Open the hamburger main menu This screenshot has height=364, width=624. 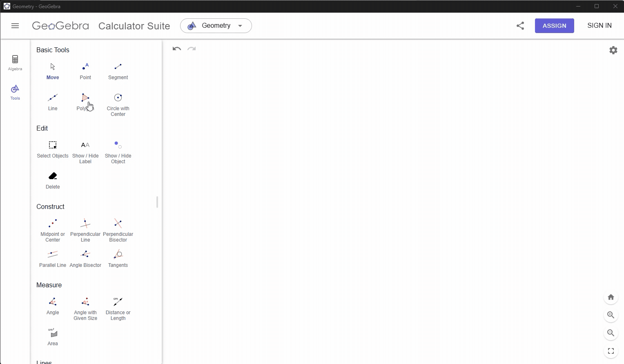15,26
